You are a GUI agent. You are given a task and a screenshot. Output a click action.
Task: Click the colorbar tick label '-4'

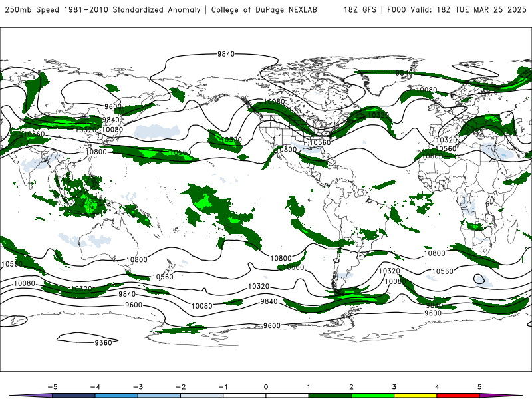coord(94,387)
